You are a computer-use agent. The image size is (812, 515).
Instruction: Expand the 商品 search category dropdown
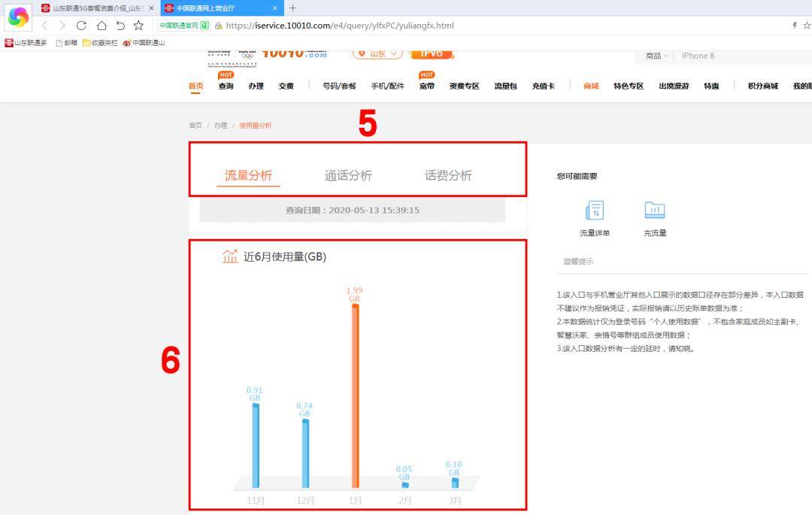pos(656,56)
